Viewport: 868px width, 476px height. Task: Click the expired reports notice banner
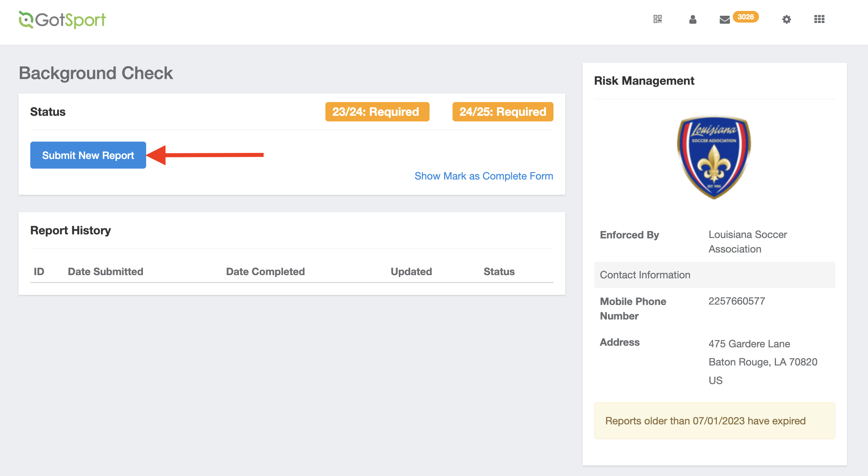(714, 421)
